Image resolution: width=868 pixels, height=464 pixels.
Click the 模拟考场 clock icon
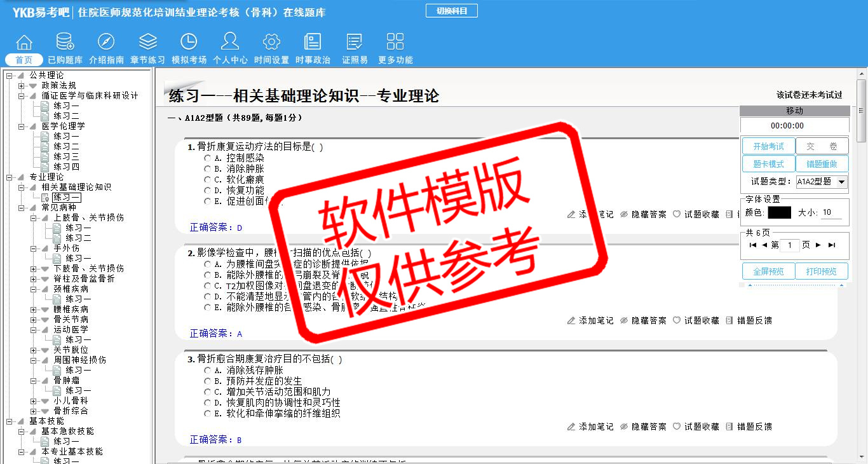189,42
